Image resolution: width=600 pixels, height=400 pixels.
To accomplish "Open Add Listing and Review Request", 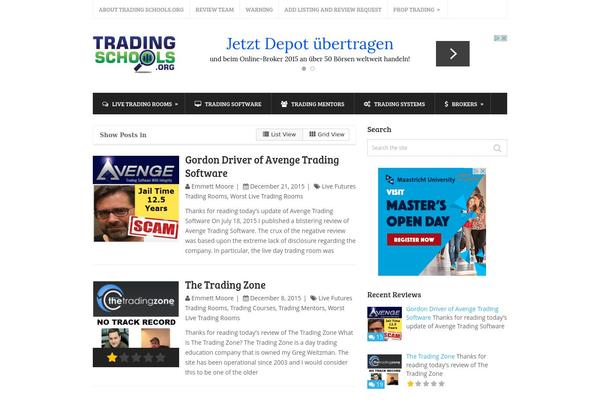I will pos(333,10).
